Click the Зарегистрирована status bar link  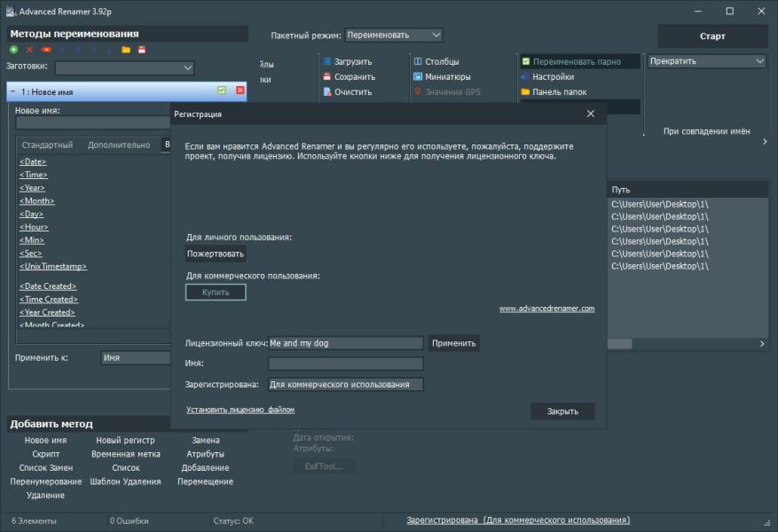coord(518,520)
